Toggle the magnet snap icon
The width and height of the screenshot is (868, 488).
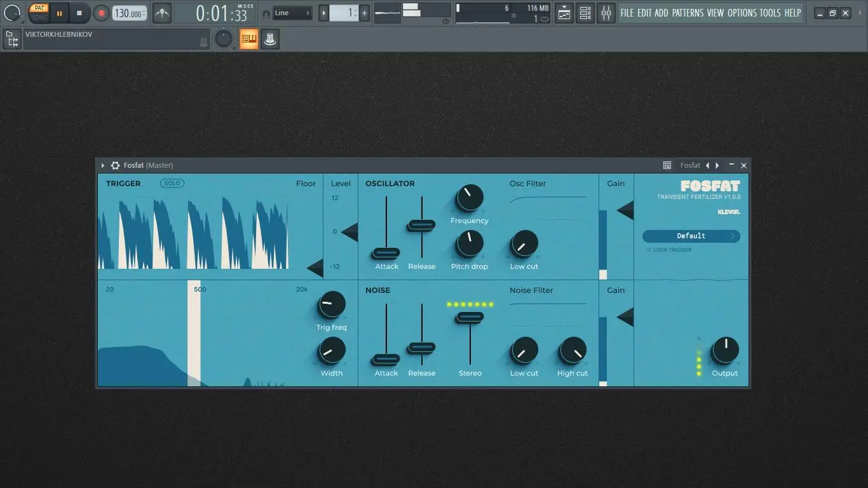(x=266, y=13)
